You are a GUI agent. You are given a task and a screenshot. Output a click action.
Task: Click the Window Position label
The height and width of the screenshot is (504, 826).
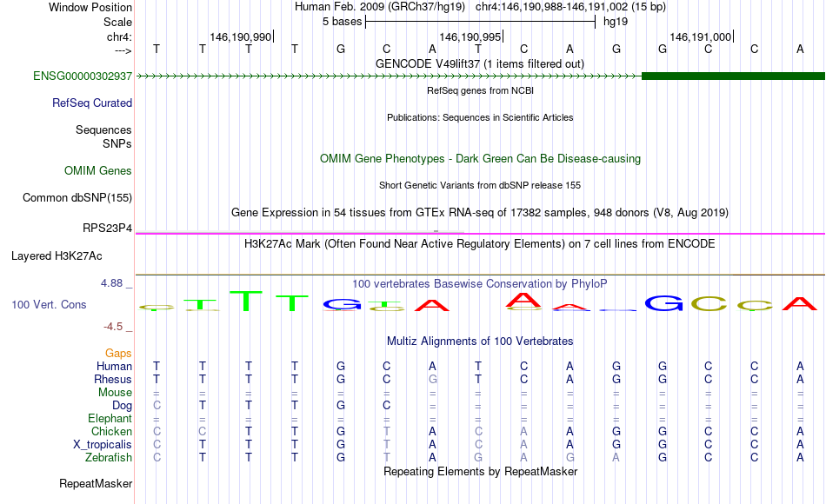tap(90, 7)
